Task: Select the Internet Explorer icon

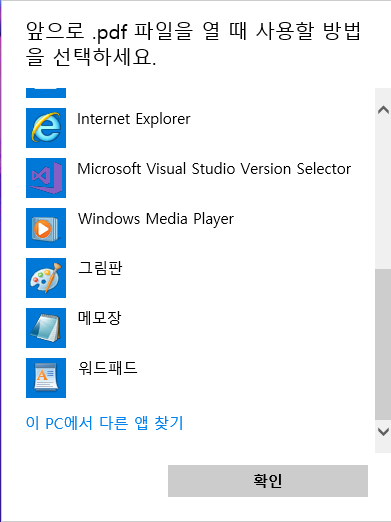Action: coord(46,128)
